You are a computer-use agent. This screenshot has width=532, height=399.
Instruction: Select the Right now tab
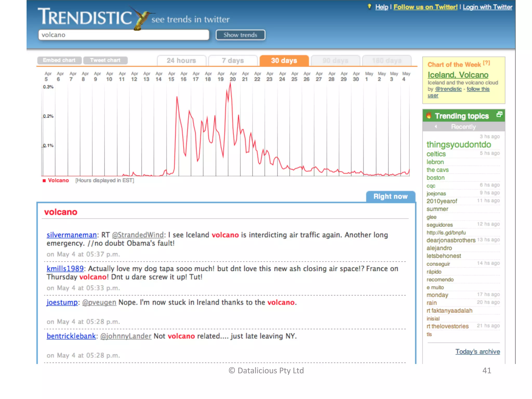tap(390, 196)
